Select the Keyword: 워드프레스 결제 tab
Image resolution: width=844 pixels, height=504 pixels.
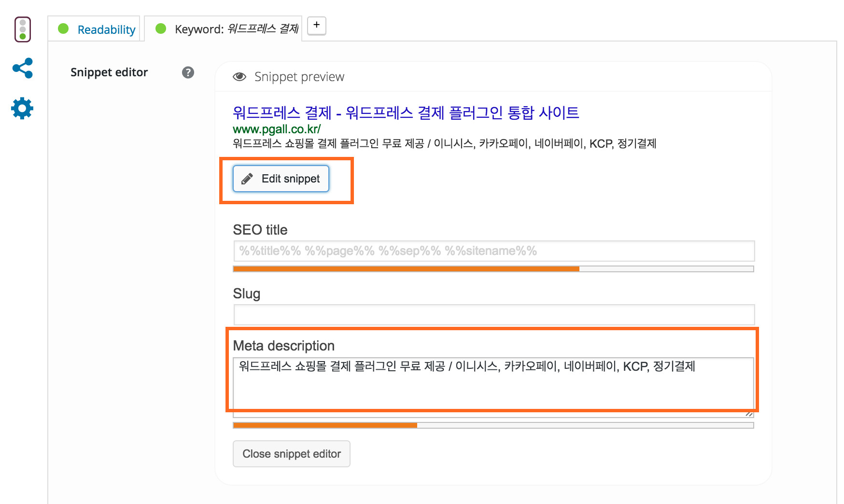coord(223,29)
